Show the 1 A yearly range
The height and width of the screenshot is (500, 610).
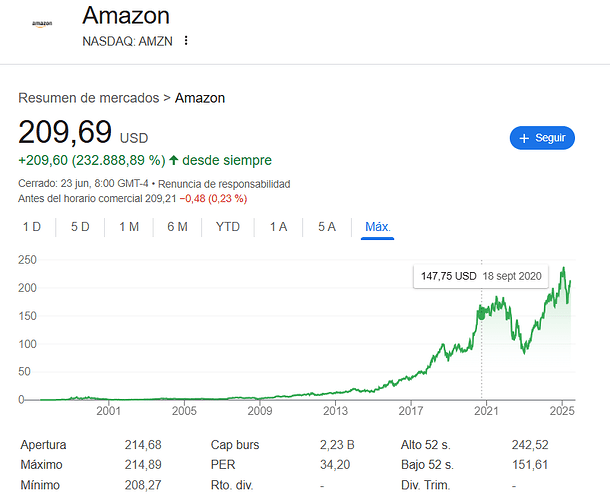(278, 227)
